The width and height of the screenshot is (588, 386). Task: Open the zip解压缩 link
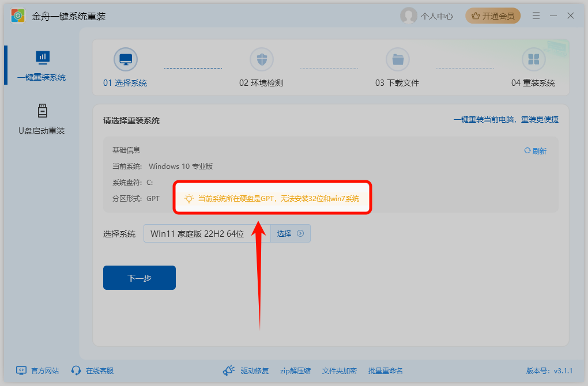[295, 370]
